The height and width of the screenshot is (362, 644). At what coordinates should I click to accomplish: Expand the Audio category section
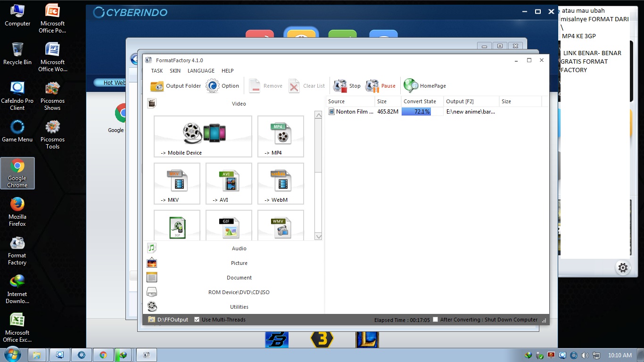[x=233, y=248]
